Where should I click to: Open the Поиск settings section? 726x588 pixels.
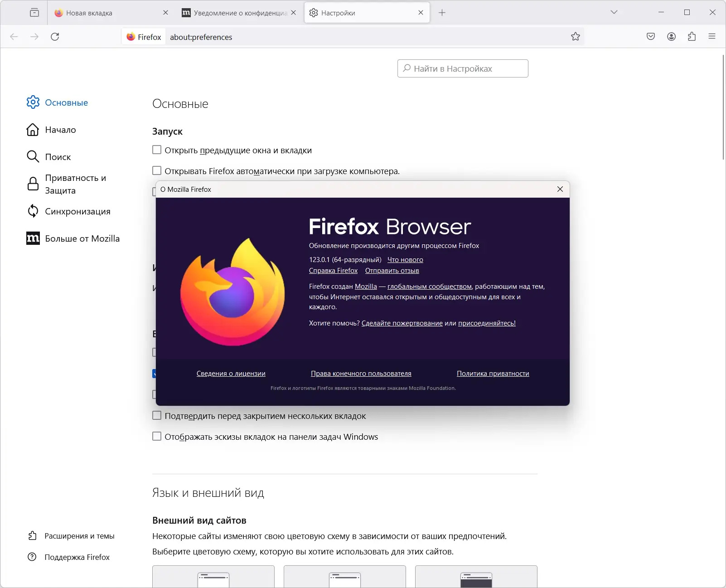[58, 157]
